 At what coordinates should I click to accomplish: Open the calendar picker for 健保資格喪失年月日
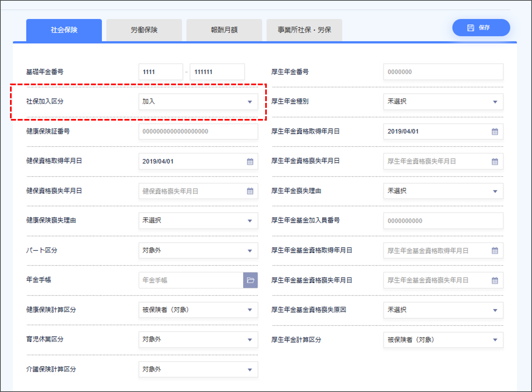[x=250, y=191]
